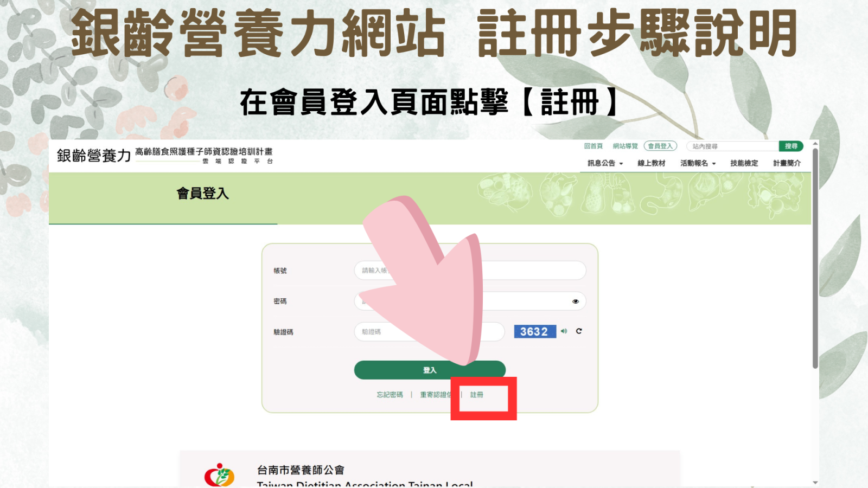This screenshot has width=868, height=488.
Task: Toggle password visibility eye icon
Action: [x=576, y=301]
